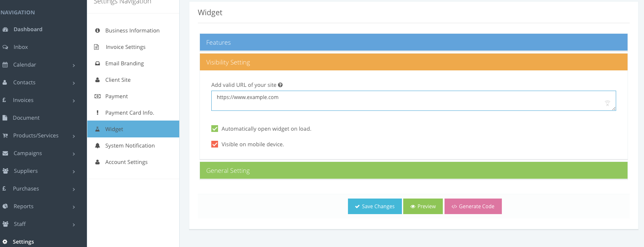Expand the Contacts submenu arrow
Screen dimensions: 644x247
pos(74,83)
